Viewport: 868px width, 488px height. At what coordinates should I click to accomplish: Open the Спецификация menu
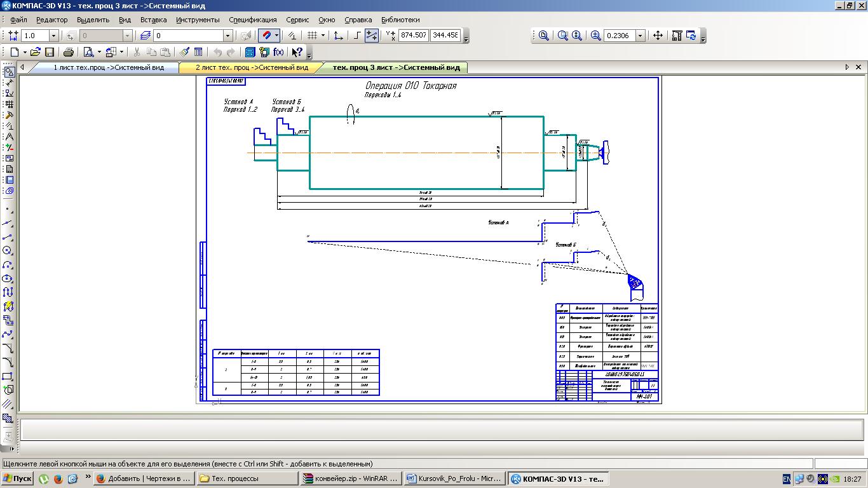pyautogui.click(x=253, y=20)
